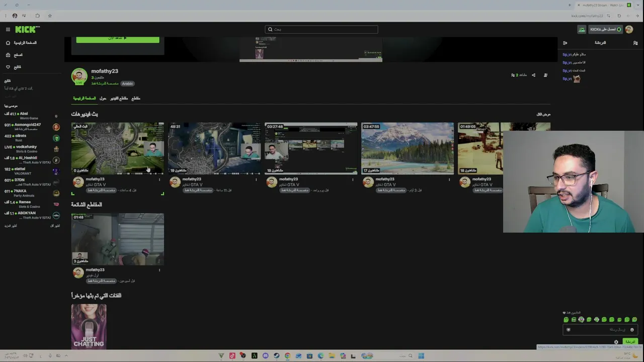Open the emote picker in chat input
Viewport: 644px width, 362px height.
(632, 330)
